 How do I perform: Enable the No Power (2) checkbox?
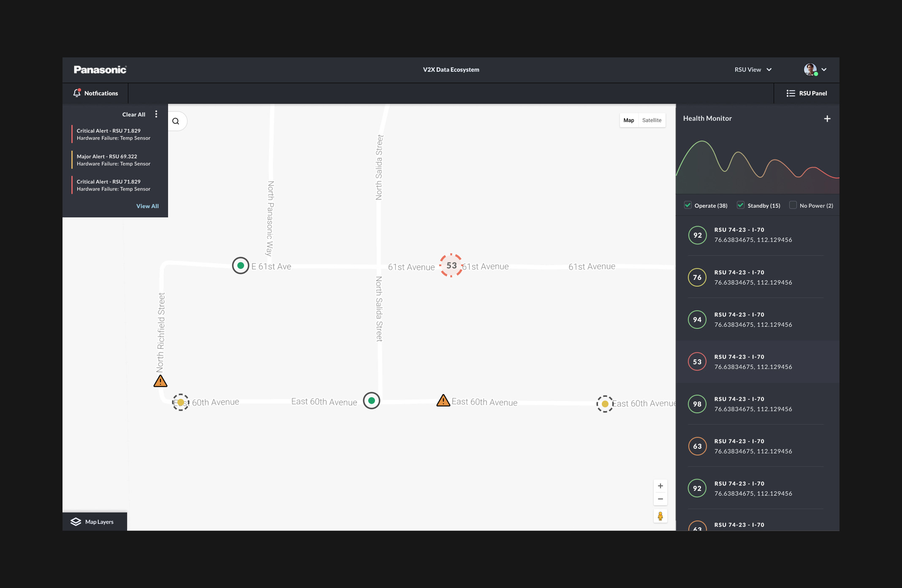(793, 205)
